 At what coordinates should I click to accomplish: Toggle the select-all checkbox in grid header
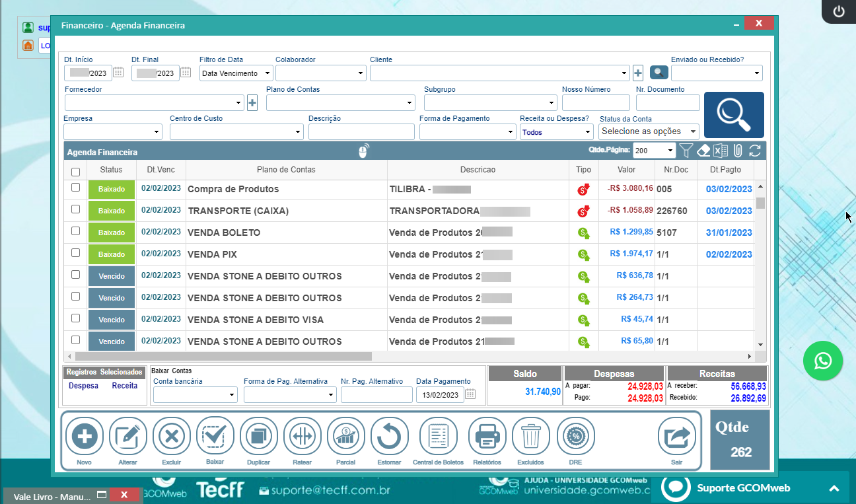[75, 172]
